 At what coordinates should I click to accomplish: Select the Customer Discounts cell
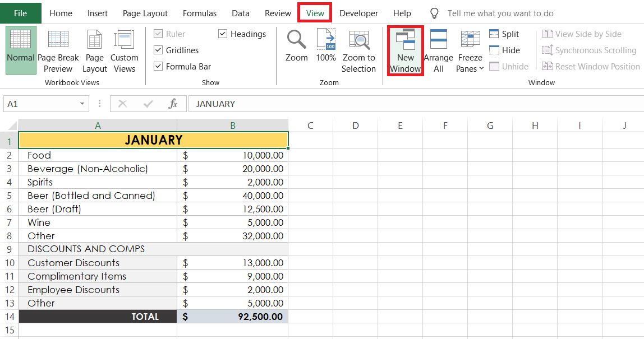(x=98, y=263)
